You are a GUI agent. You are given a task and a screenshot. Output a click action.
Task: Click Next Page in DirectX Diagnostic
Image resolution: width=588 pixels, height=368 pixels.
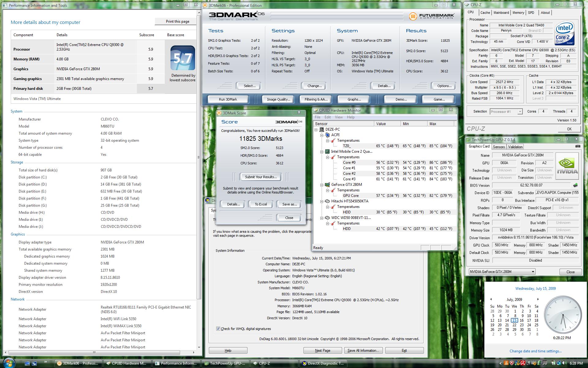(x=322, y=351)
